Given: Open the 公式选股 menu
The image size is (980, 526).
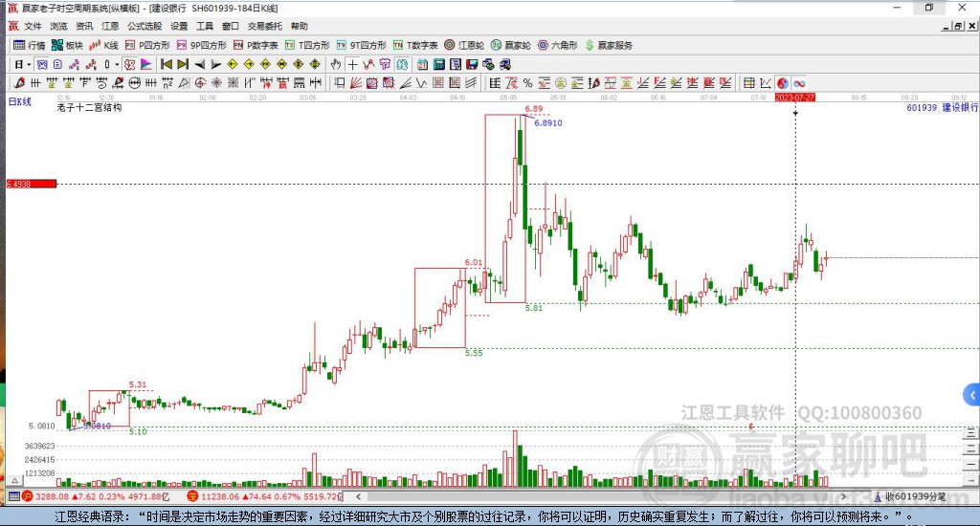Looking at the screenshot, I should tap(145, 26).
